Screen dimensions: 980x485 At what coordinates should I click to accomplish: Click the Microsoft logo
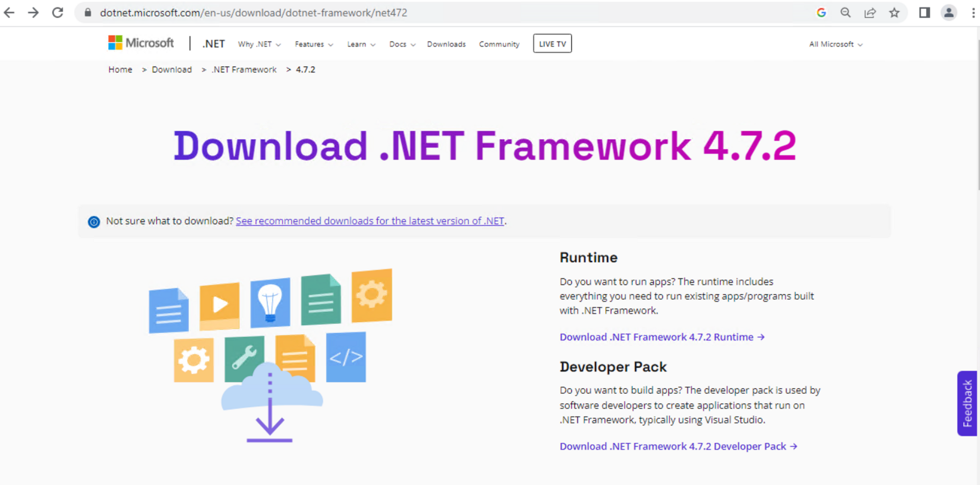tap(140, 43)
